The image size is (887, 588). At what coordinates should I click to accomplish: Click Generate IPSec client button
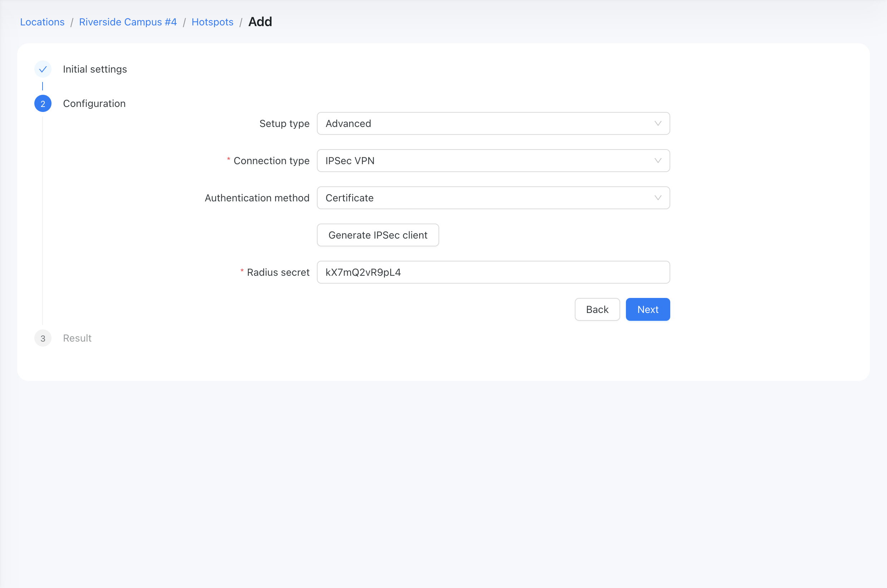(x=378, y=235)
